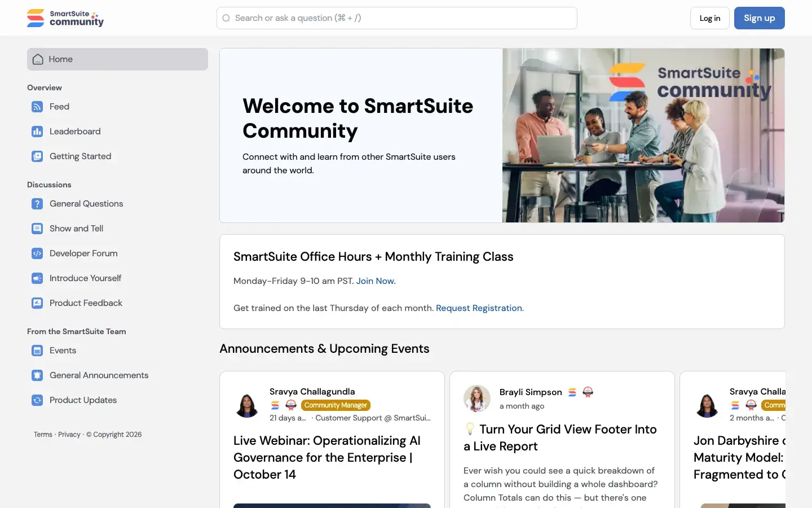
Task: Click the Events calendar icon
Action: [x=37, y=351]
